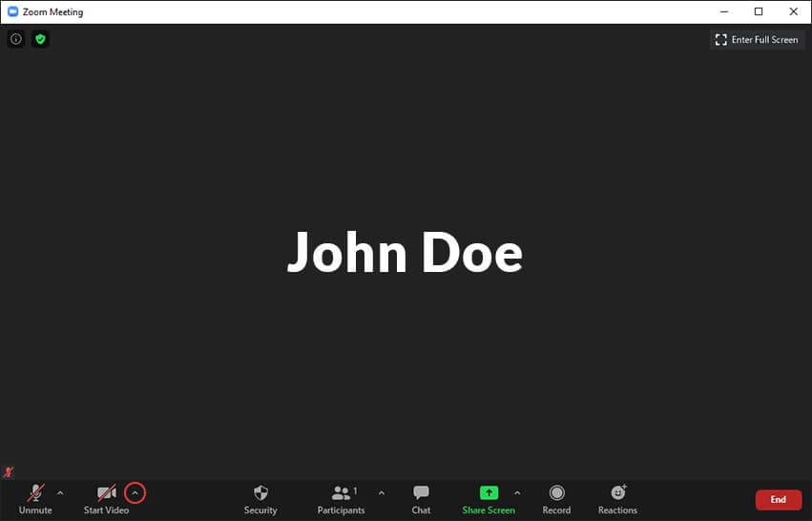Unmute the microphone
The image size is (812, 521).
coord(35,499)
